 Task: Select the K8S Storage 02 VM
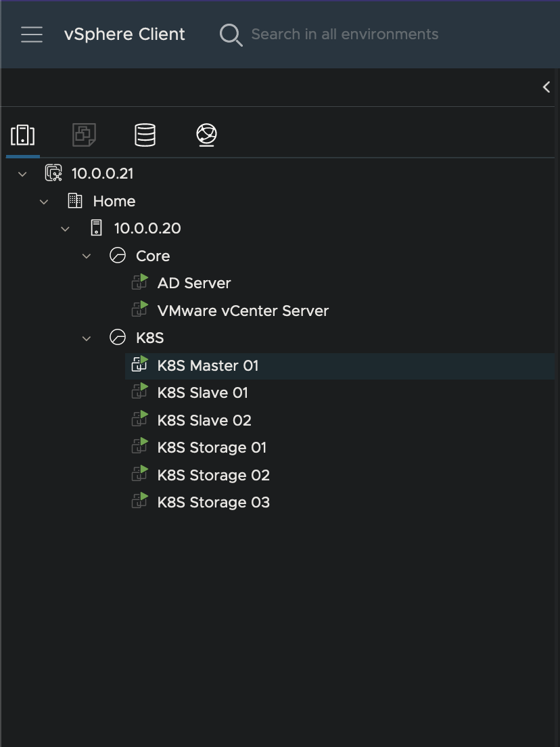[x=213, y=476]
